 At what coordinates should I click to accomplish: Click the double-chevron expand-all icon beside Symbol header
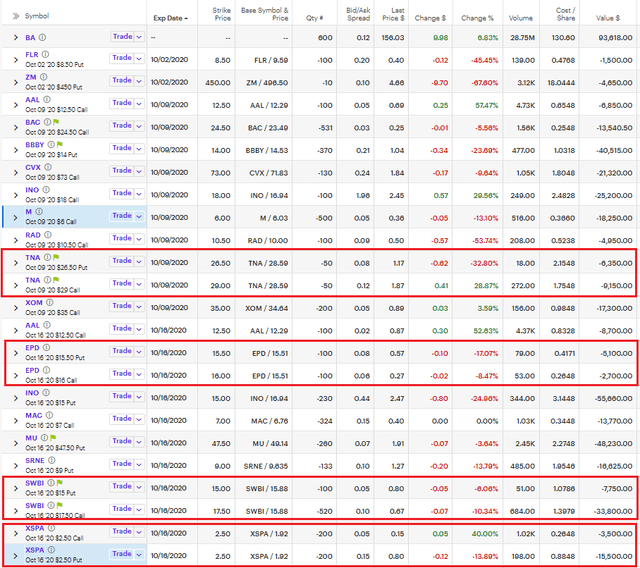[x=16, y=16]
